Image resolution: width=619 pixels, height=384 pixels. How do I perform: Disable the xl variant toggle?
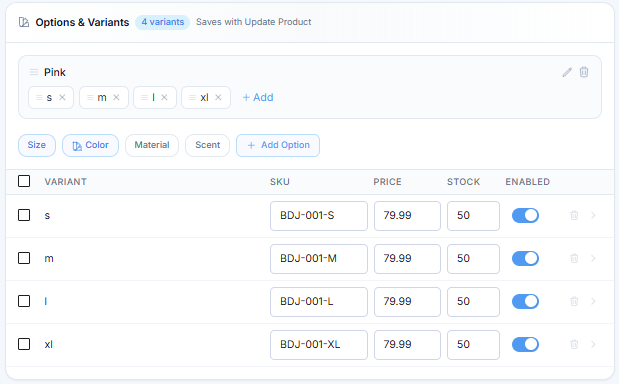click(x=525, y=345)
